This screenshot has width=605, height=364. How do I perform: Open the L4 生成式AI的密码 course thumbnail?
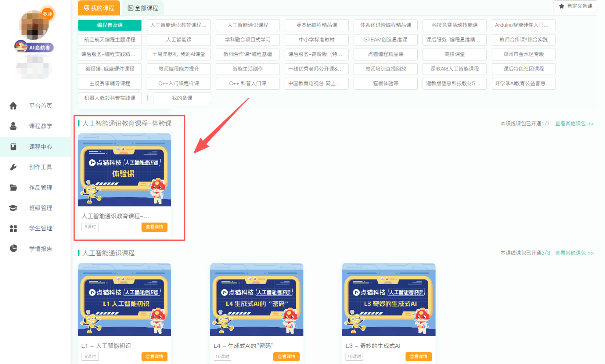pos(257,300)
